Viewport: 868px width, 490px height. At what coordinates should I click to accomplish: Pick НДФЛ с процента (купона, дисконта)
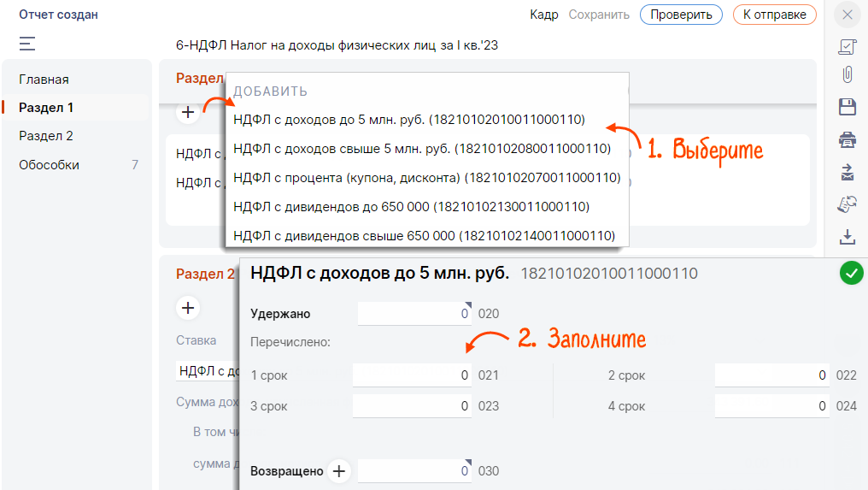tap(426, 178)
